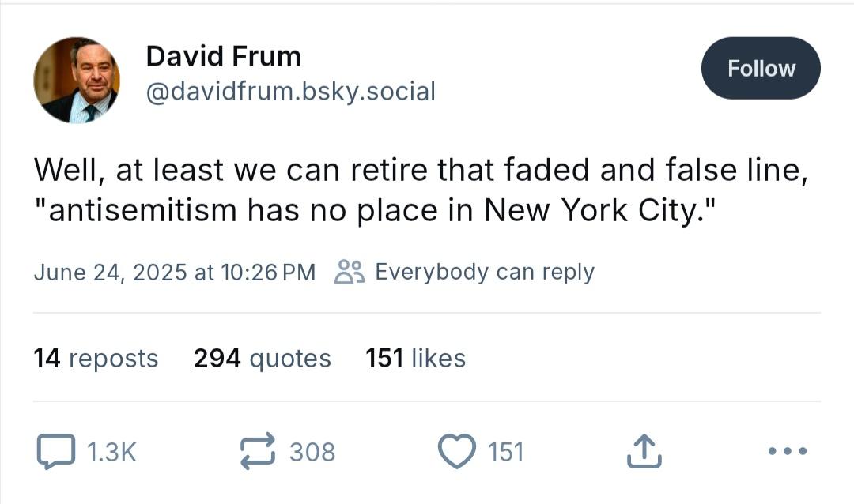Viewport: 854px width, 504px height.
Task: Open David Frum's profile picture
Action: point(76,80)
